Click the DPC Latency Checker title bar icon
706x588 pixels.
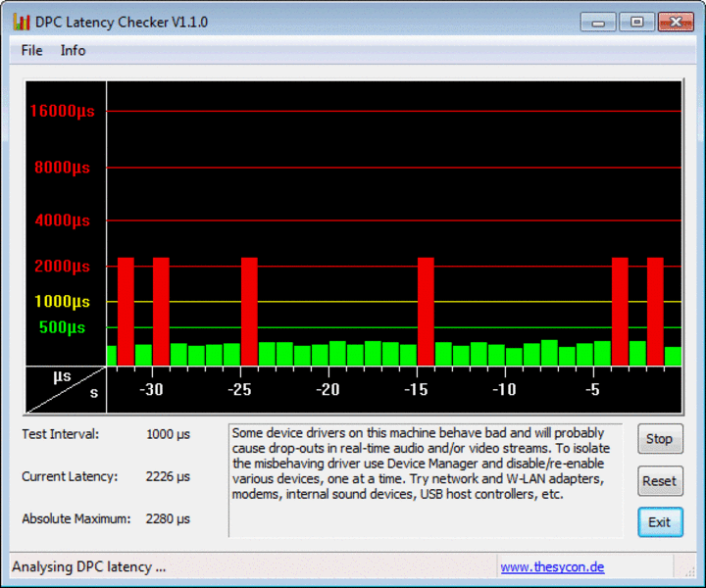point(22,22)
